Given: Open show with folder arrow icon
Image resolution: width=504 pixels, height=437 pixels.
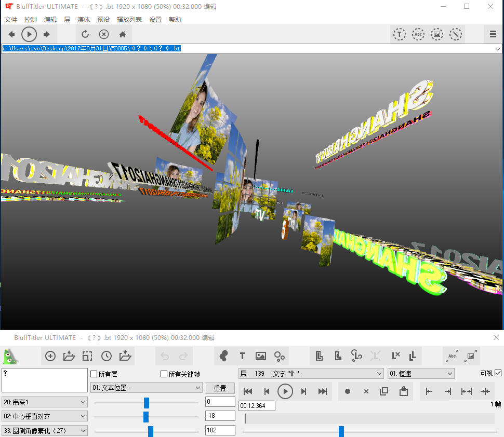Looking at the screenshot, I should pos(69,356).
